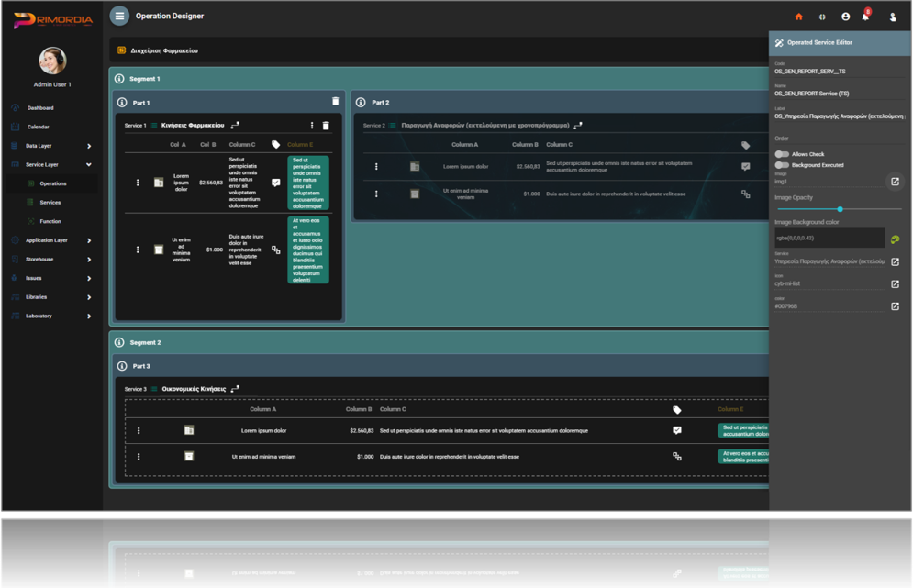Open external link icon for Image field
Screen dimensions: 913x588
click(x=895, y=182)
